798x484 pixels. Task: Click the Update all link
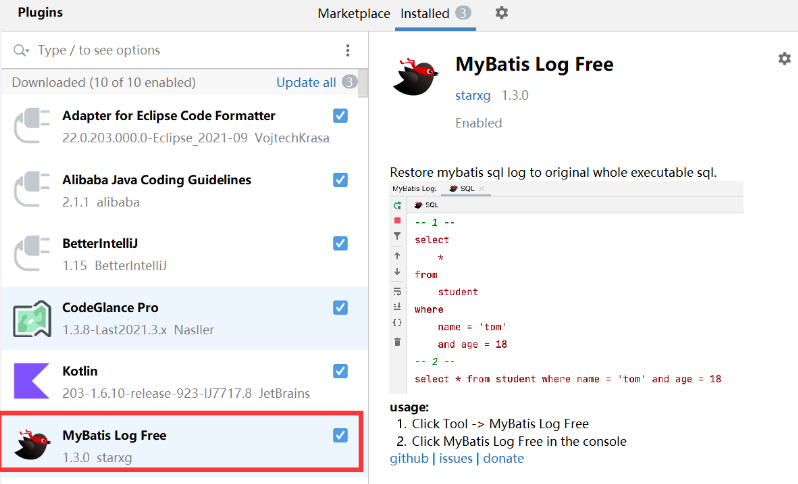click(x=306, y=82)
